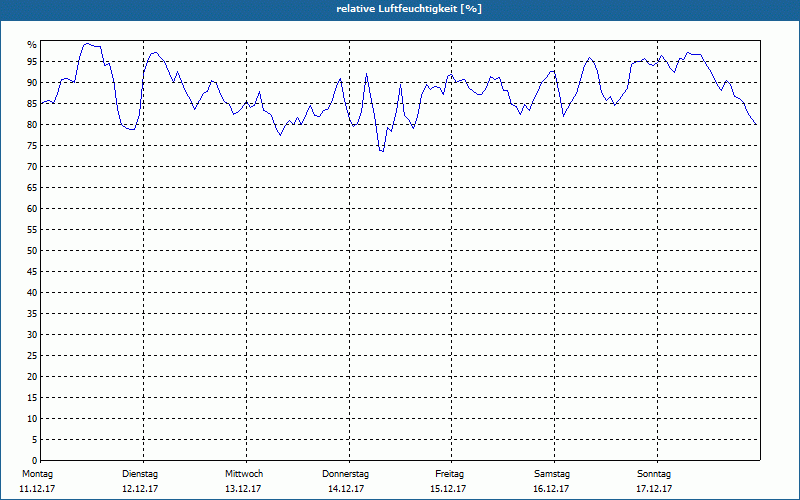Click the y-axis value '85'
This screenshot has height=500, width=800.
click(x=32, y=104)
